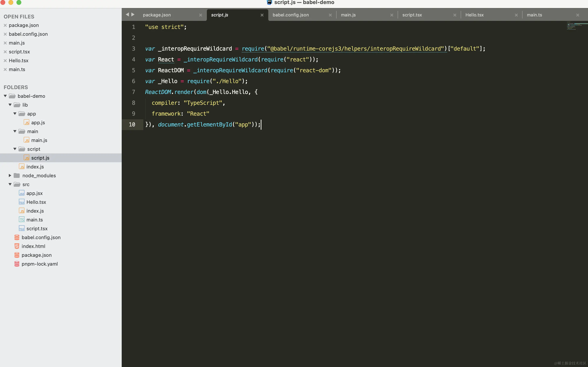Click the babel-demo folder icon
The width and height of the screenshot is (588, 367).
click(12, 96)
